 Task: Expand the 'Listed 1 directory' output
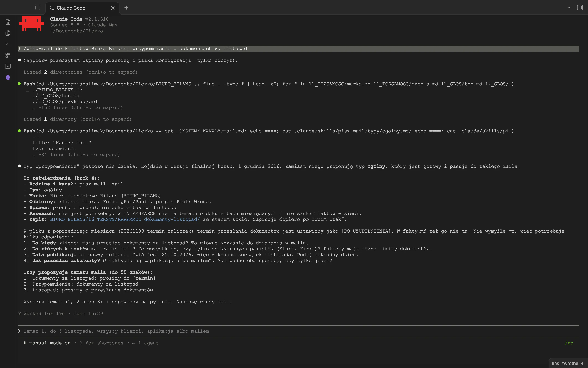78,119
